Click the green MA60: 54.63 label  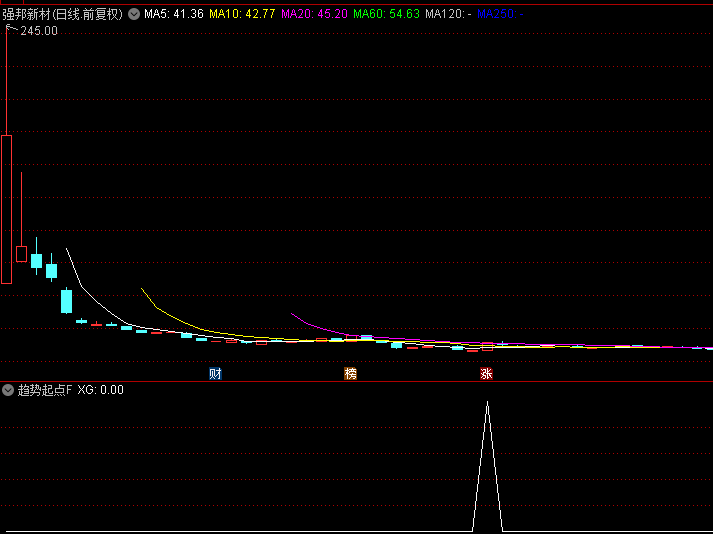tap(386, 15)
